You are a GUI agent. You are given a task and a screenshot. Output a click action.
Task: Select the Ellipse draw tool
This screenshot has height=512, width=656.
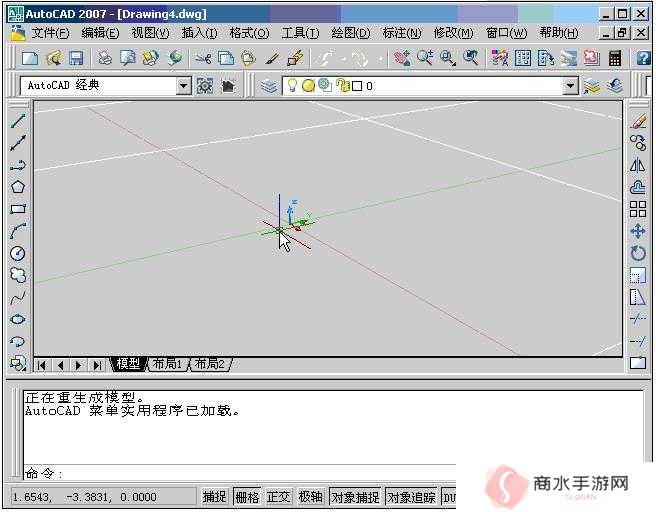tap(18, 319)
